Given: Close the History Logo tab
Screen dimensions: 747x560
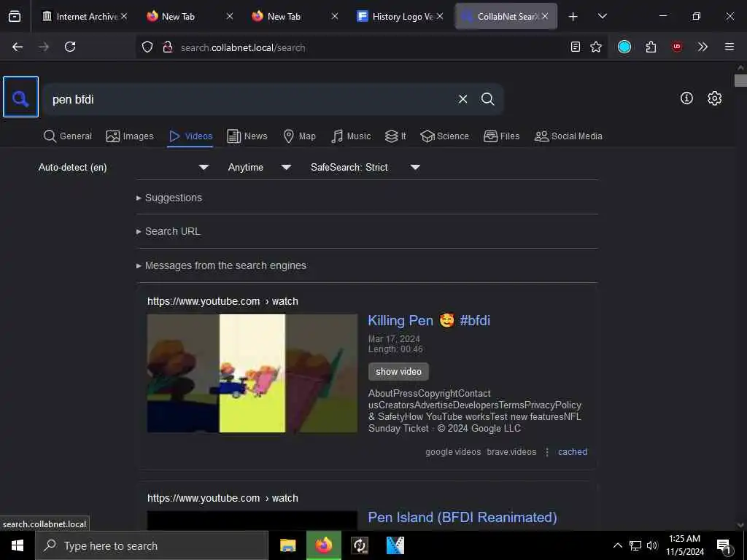Looking at the screenshot, I should click(x=440, y=16).
